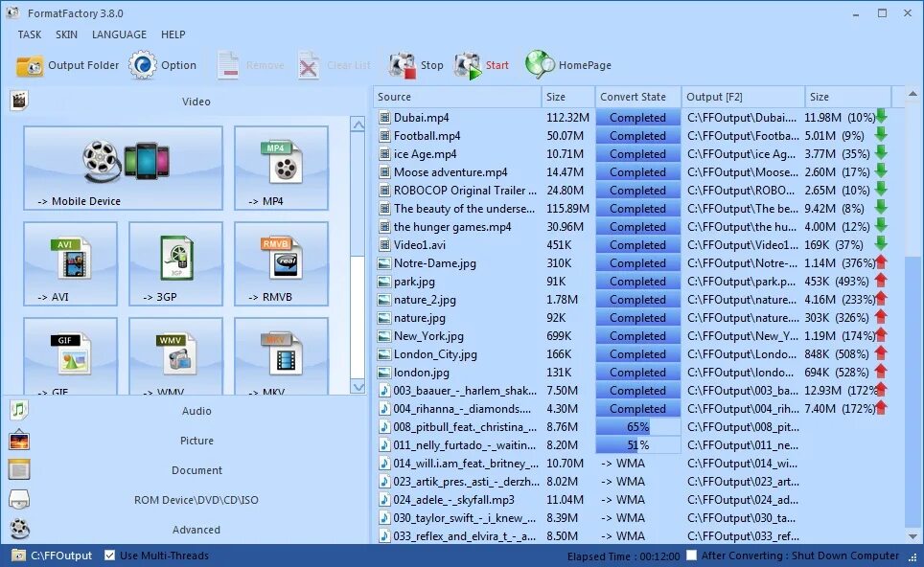924x567 pixels.
Task: Click the ROM Device drive icon
Action: (x=19, y=499)
